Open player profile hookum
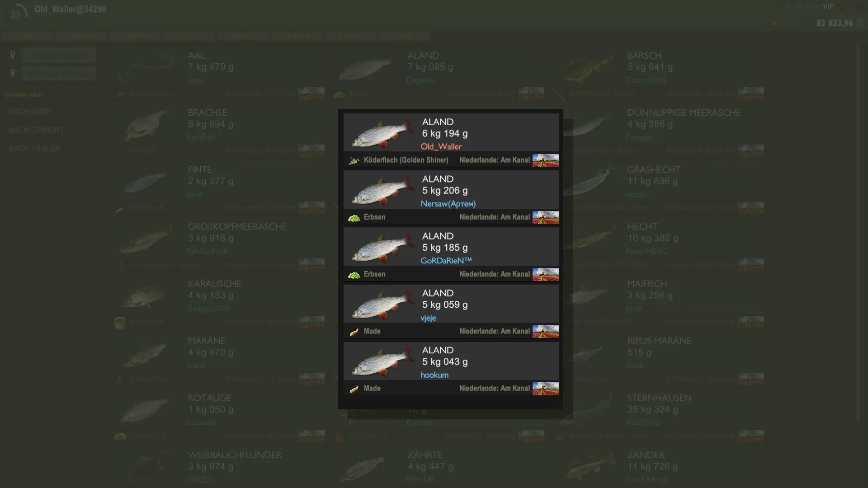The image size is (868, 488). (x=434, y=375)
